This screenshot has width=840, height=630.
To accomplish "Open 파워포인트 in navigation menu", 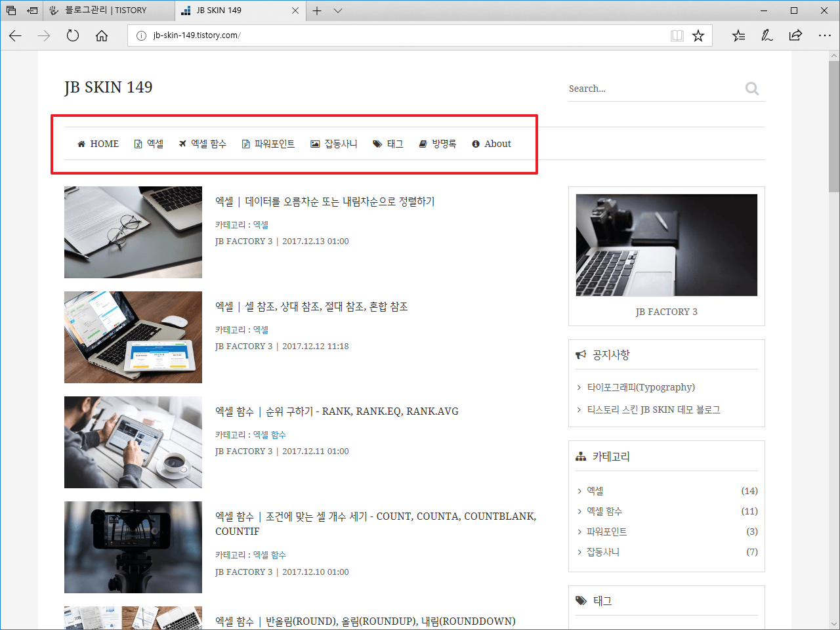I will coord(268,144).
